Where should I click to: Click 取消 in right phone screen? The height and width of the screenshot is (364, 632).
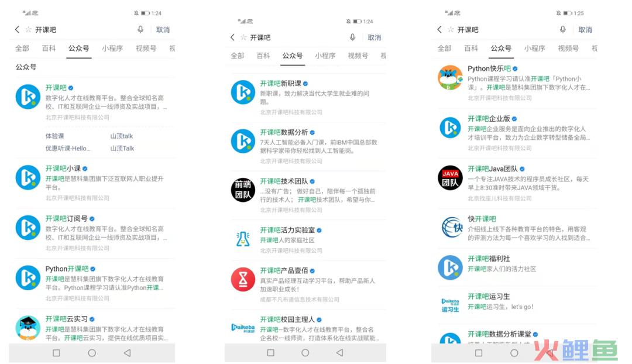click(585, 29)
